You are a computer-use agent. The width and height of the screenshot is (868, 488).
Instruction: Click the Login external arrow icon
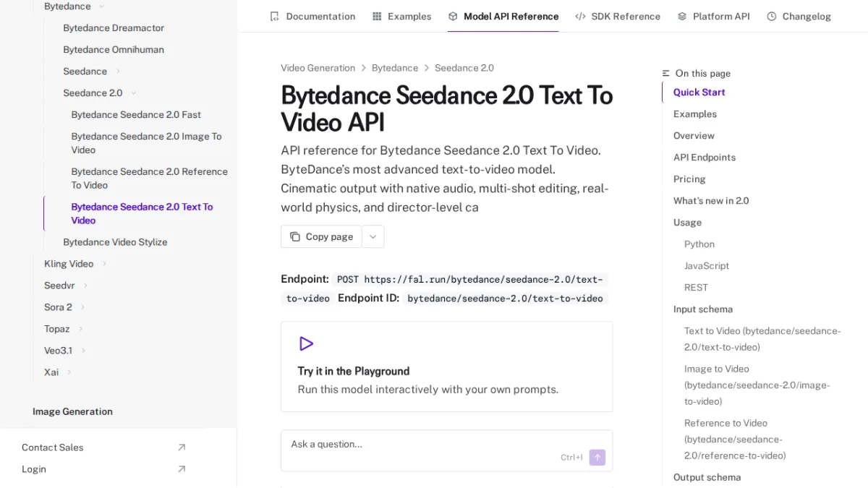[x=182, y=469]
